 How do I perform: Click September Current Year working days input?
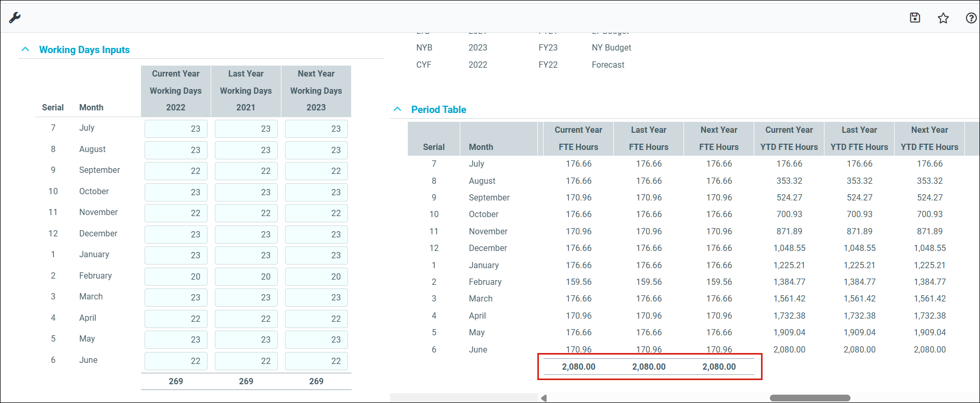pos(176,171)
